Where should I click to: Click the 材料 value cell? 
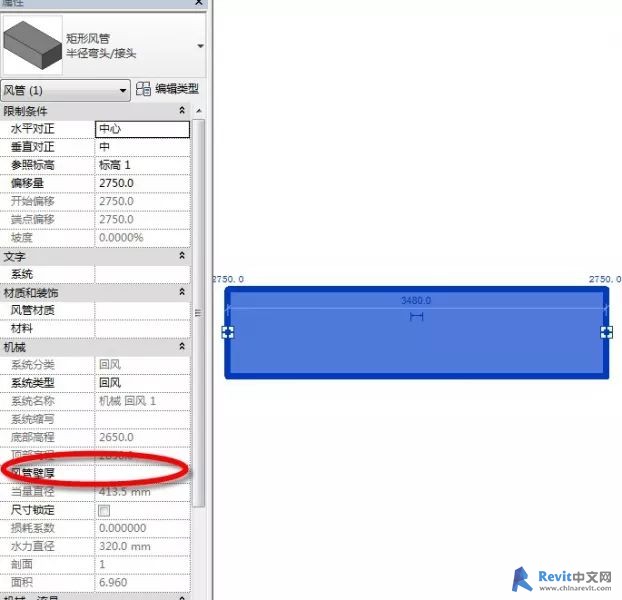142,329
